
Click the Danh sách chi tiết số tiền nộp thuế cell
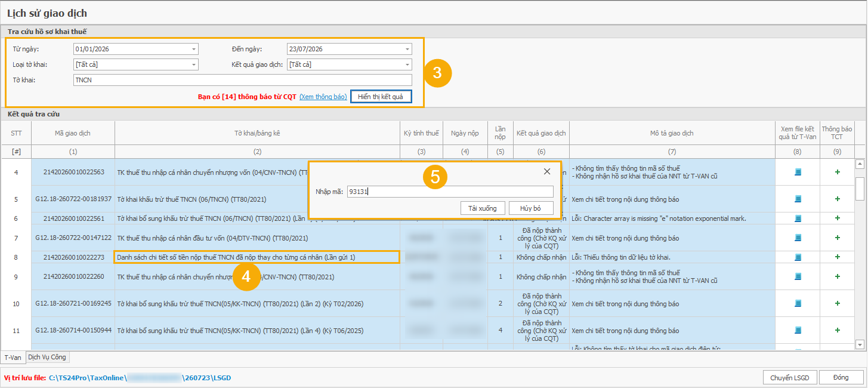pos(257,257)
